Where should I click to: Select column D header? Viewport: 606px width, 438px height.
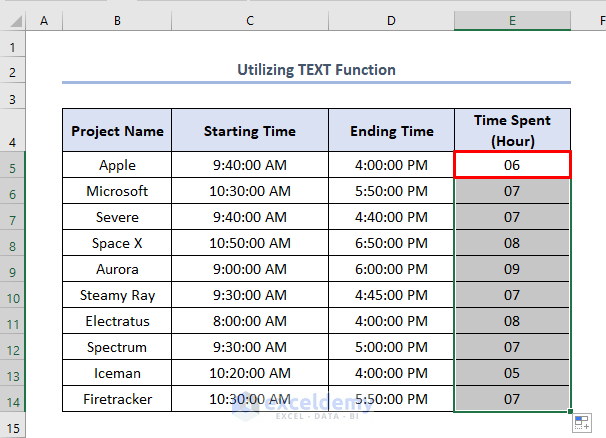[391, 21]
